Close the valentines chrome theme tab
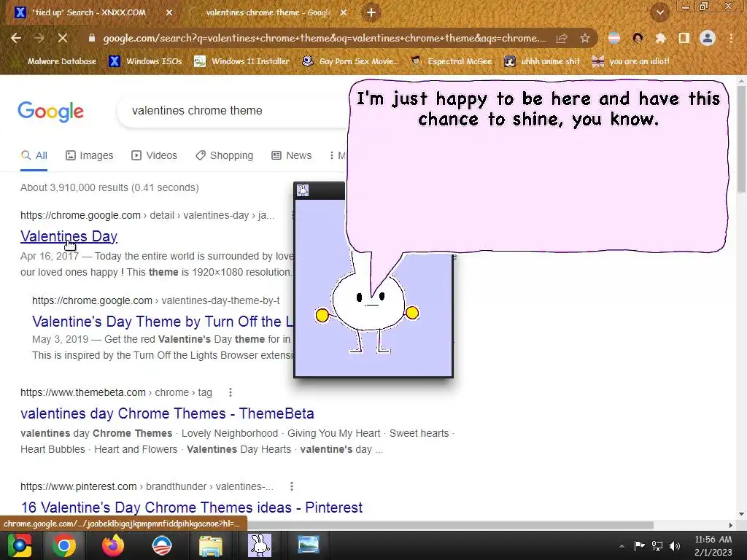Image resolution: width=747 pixels, height=560 pixels. tap(344, 12)
